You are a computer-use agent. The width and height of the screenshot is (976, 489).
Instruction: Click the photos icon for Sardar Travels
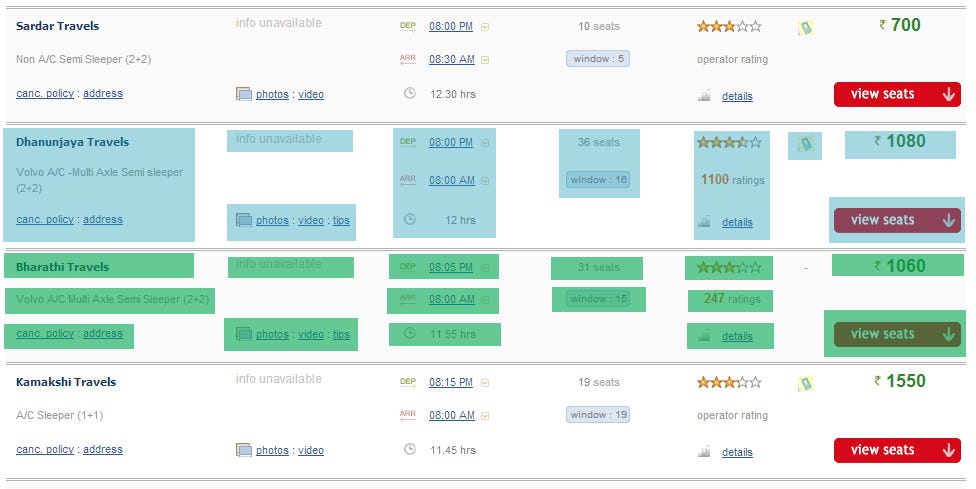[x=243, y=94]
